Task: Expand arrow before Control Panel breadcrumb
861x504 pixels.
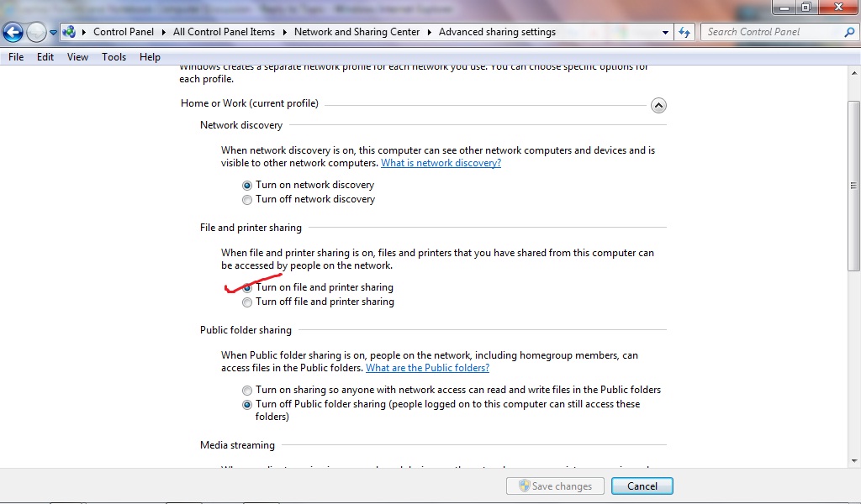Action: point(84,33)
